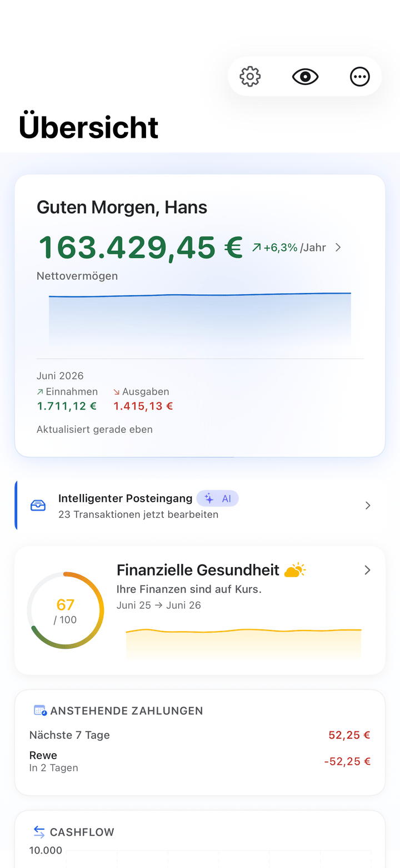Open the more options ellipsis menu
This screenshot has height=868, width=400.
coord(360,77)
